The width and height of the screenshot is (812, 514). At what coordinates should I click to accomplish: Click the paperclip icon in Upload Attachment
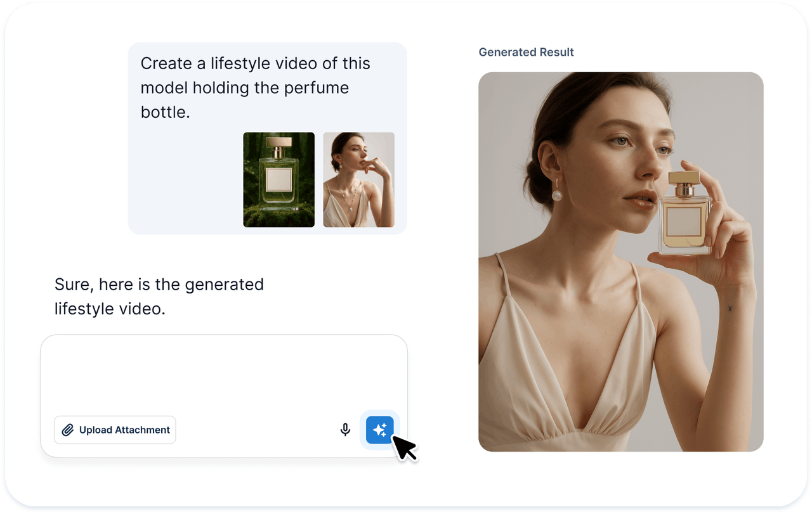click(68, 430)
